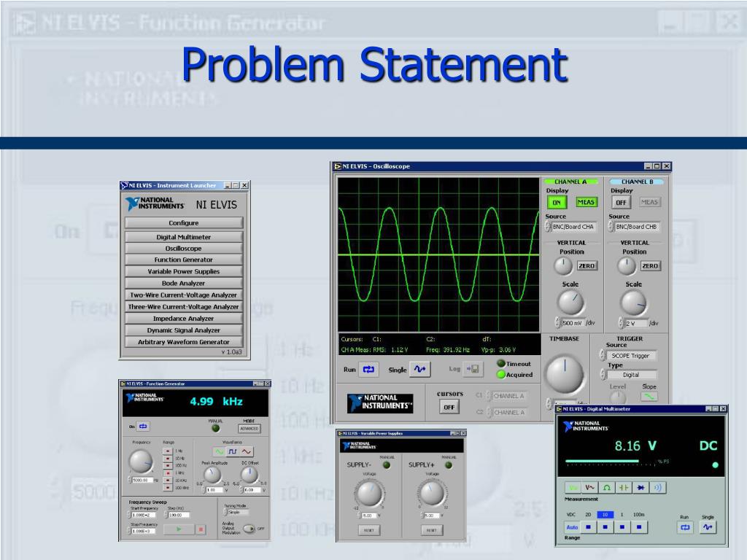This screenshot has width=747, height=560.
Task: Stop the frequency sweep with red square
Action: [x=201, y=529]
